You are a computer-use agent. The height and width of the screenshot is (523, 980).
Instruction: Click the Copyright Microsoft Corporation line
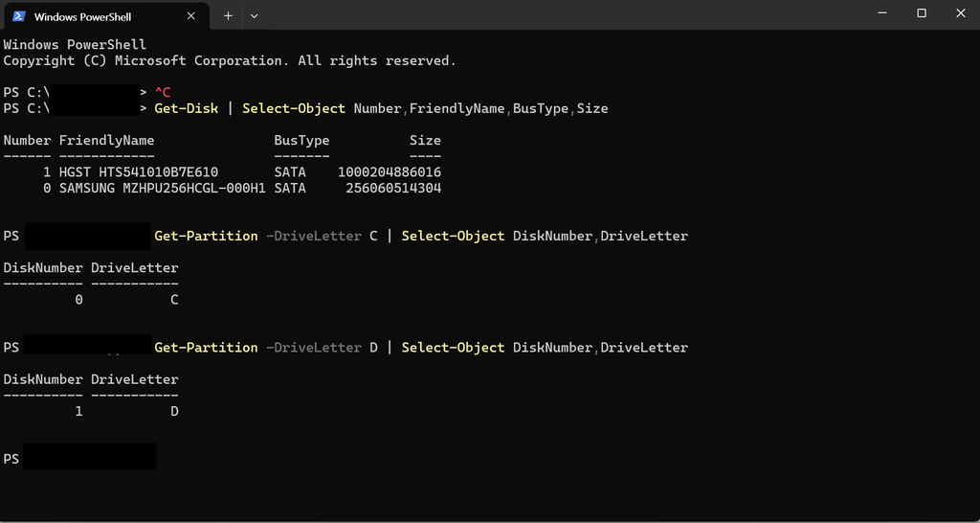pyautogui.click(x=230, y=61)
